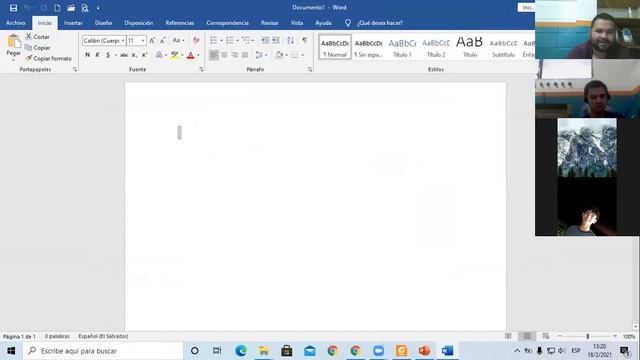Image resolution: width=640 pixels, height=360 pixels.
Task: Apply Título 1 style
Action: click(x=402, y=47)
